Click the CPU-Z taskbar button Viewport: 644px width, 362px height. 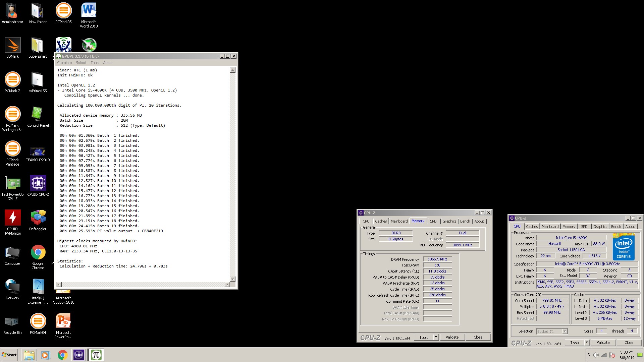click(79, 355)
